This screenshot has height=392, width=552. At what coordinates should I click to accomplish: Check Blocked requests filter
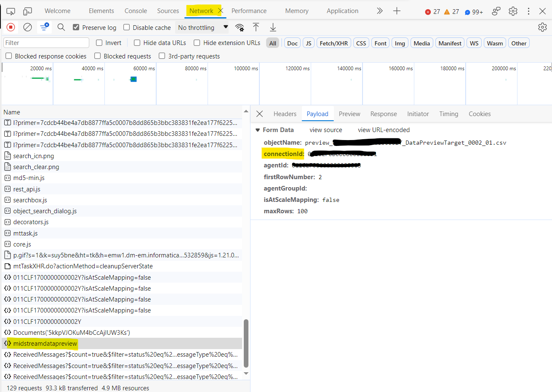[98, 56]
